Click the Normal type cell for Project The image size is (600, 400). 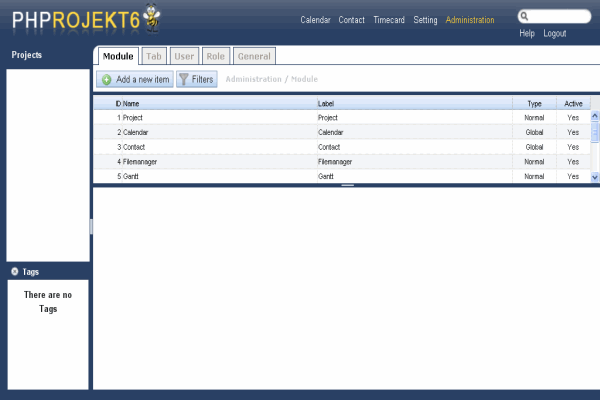(x=534, y=118)
